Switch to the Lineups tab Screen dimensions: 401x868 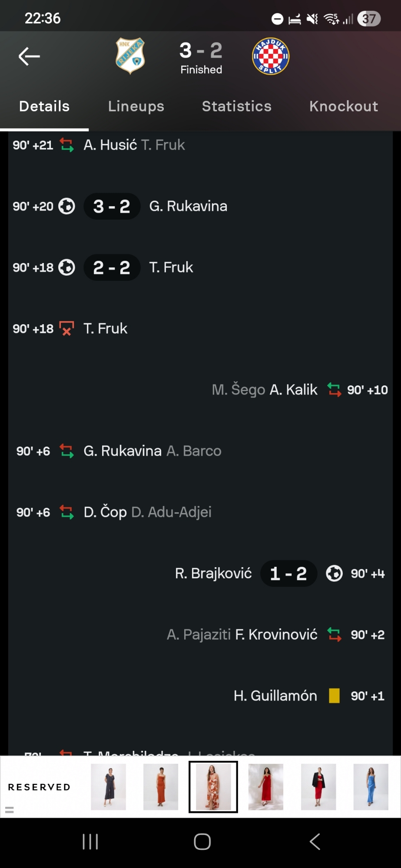pyautogui.click(x=136, y=106)
